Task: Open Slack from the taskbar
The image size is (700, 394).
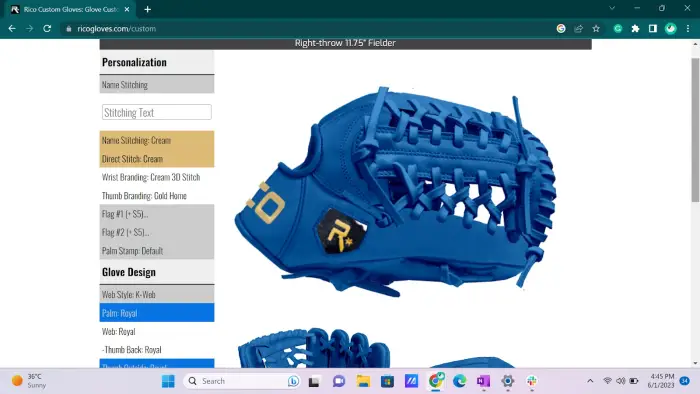Action: click(532, 381)
